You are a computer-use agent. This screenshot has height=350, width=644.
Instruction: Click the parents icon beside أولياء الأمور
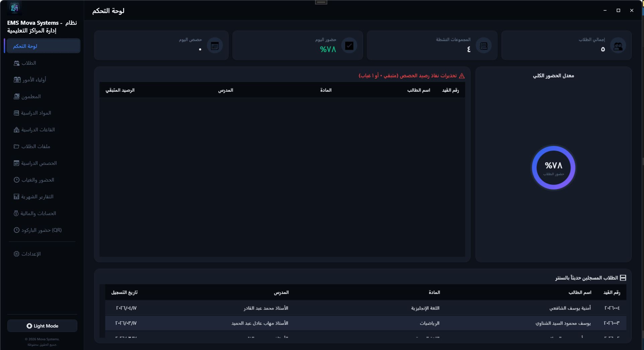click(17, 80)
